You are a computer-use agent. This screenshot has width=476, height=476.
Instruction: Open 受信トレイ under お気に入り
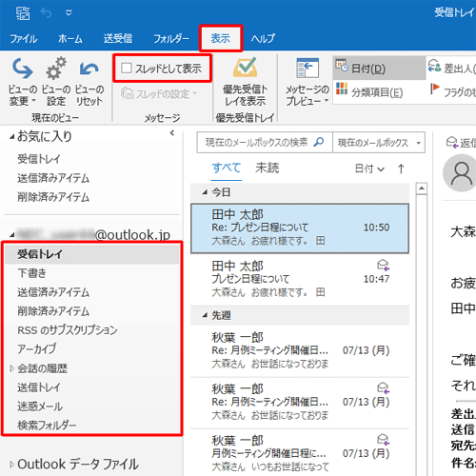(x=38, y=159)
